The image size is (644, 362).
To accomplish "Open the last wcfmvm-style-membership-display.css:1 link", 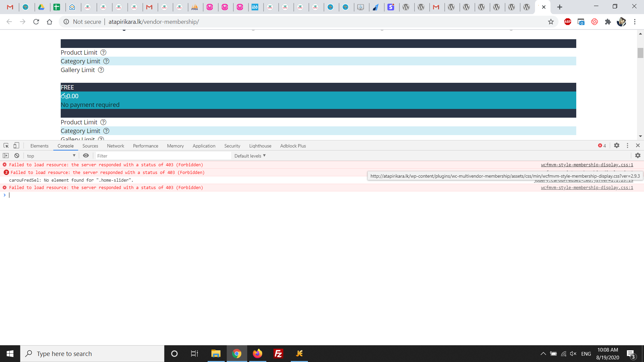I will click(587, 187).
